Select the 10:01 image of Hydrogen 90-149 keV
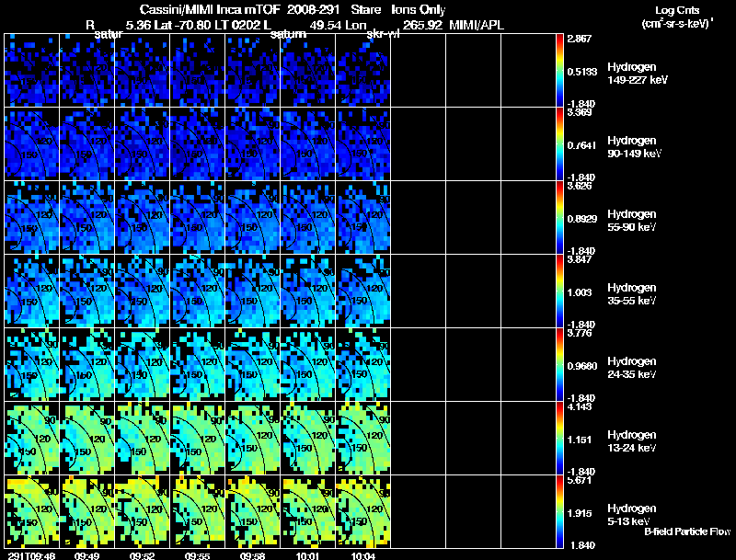The image size is (736, 560). coord(308,144)
